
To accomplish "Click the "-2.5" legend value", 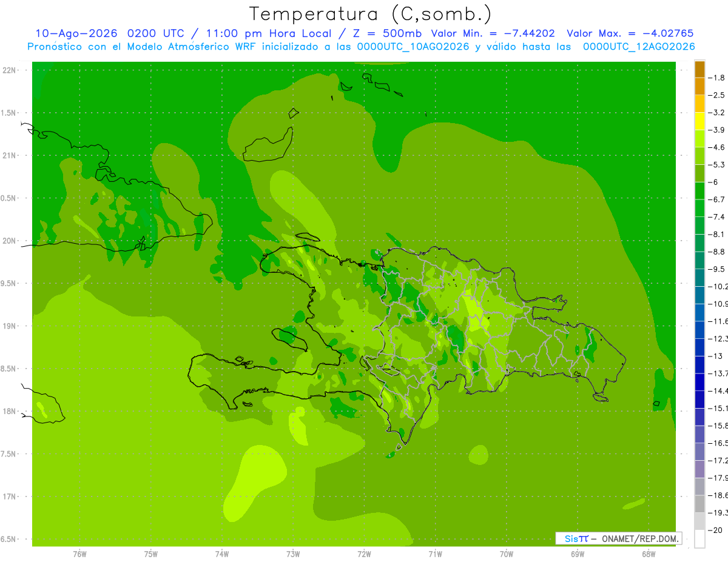I will [x=716, y=95].
